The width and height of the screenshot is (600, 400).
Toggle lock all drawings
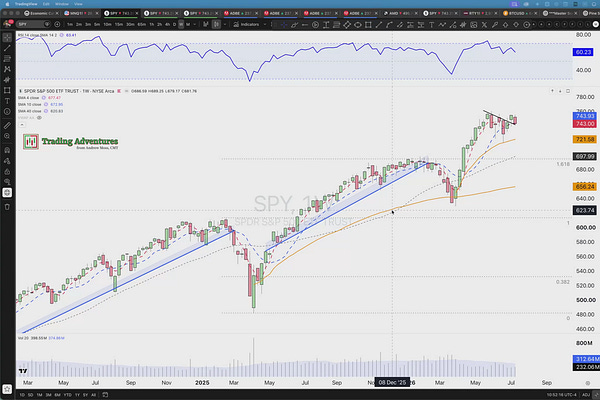pyautogui.click(x=7, y=171)
